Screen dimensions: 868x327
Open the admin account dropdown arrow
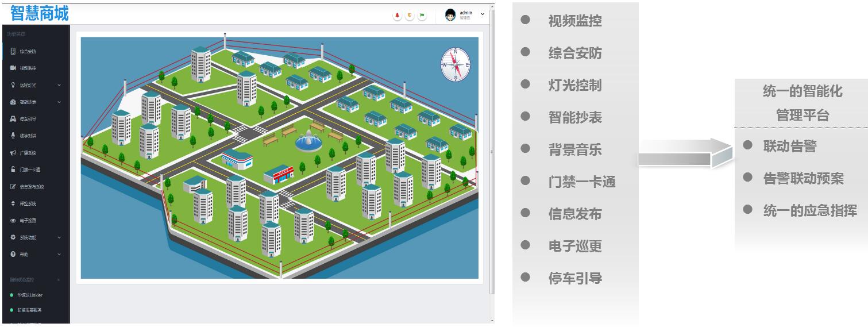(483, 13)
